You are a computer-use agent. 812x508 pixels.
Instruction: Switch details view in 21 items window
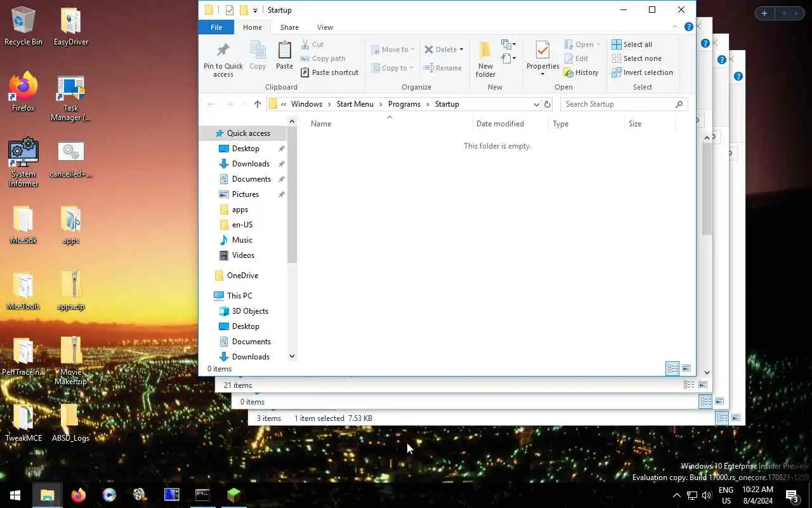[x=689, y=385]
